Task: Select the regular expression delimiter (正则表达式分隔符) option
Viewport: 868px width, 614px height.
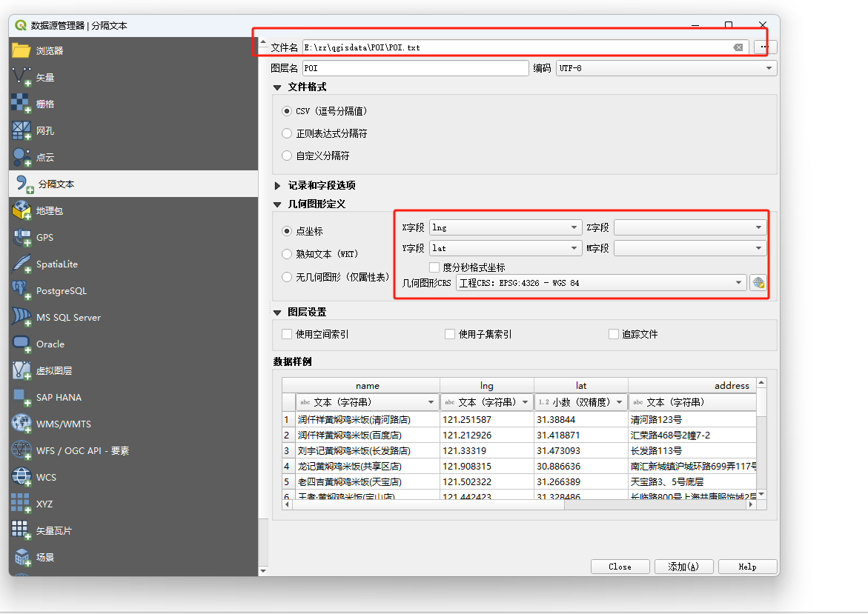Action: 287,134
